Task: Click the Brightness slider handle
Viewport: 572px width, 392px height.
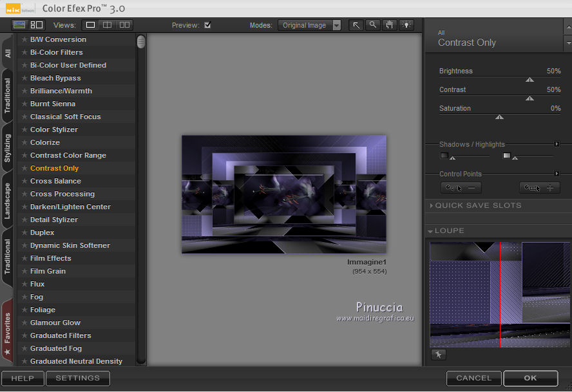Action: pyautogui.click(x=529, y=80)
